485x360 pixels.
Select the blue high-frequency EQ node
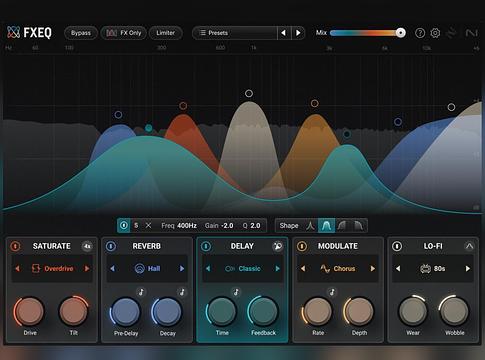tap(398, 122)
